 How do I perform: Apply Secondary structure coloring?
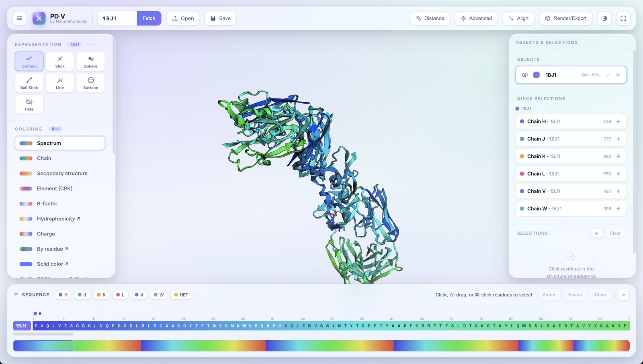tap(60, 174)
